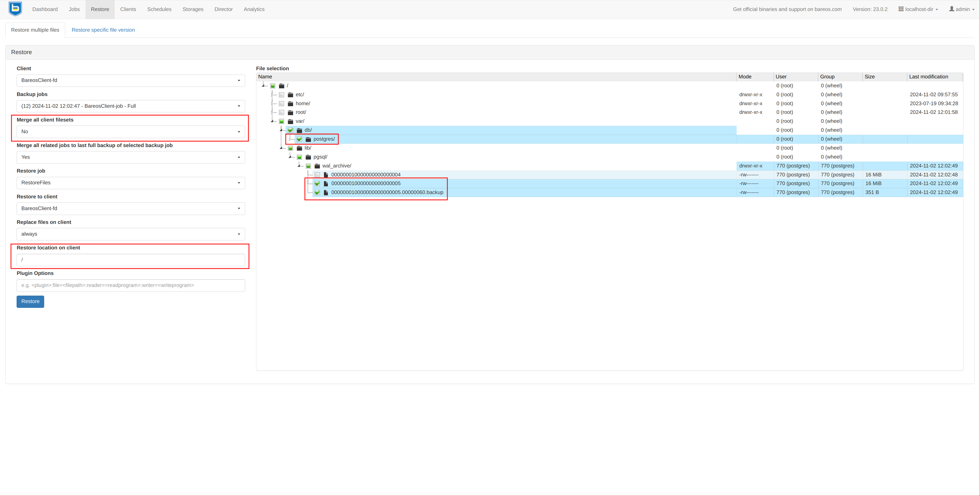Screen dimensions: 980x496
Task: Tick checkbox for file 000000010000000000000004
Action: pyautogui.click(x=317, y=175)
